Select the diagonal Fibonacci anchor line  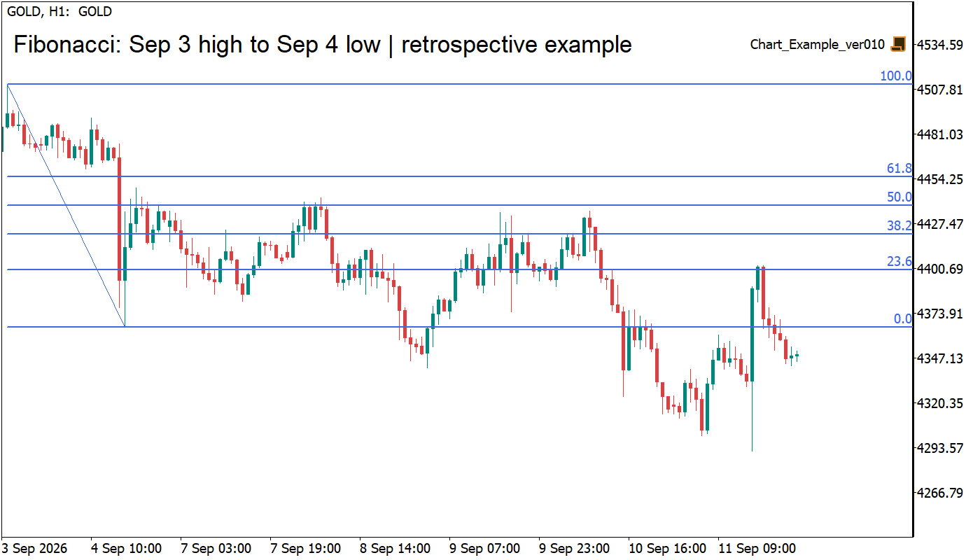(x=66, y=205)
